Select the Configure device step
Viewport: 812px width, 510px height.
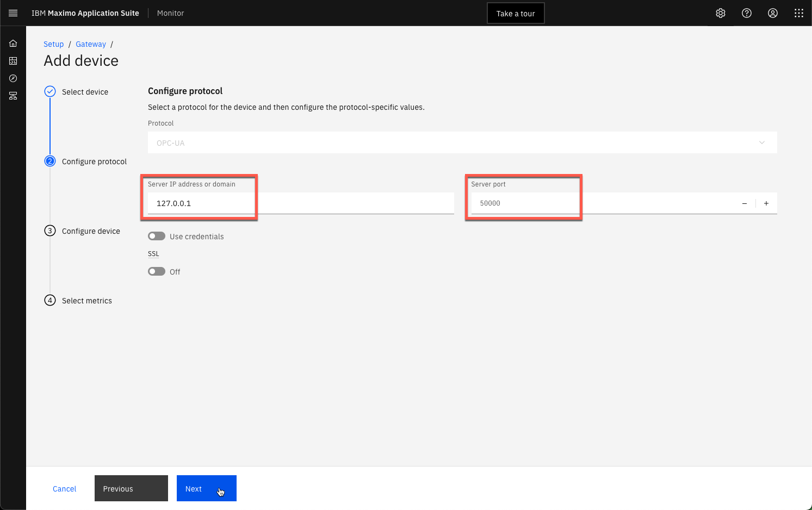pos(91,231)
